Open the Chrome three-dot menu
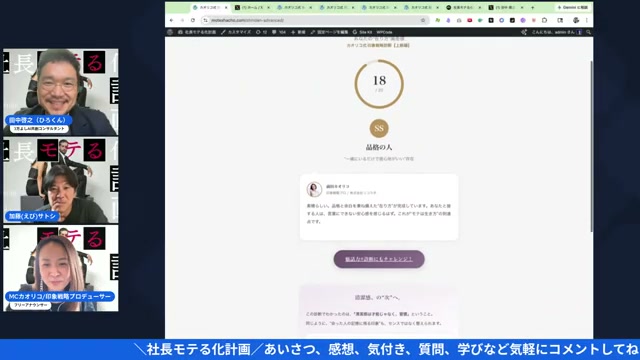The image size is (640, 360). [587, 20]
